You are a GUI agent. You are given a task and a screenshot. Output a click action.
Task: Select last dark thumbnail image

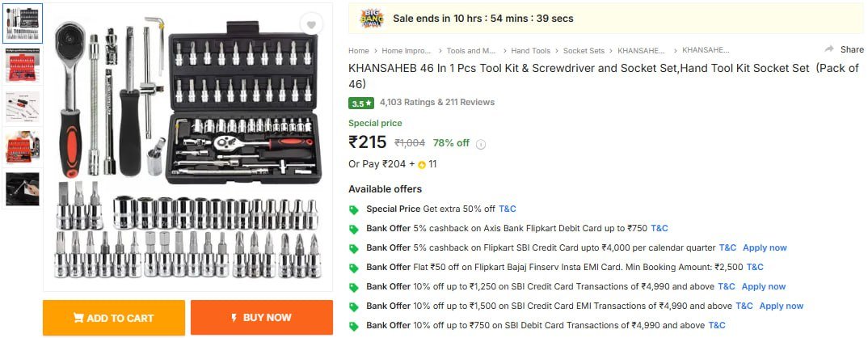tap(23, 188)
